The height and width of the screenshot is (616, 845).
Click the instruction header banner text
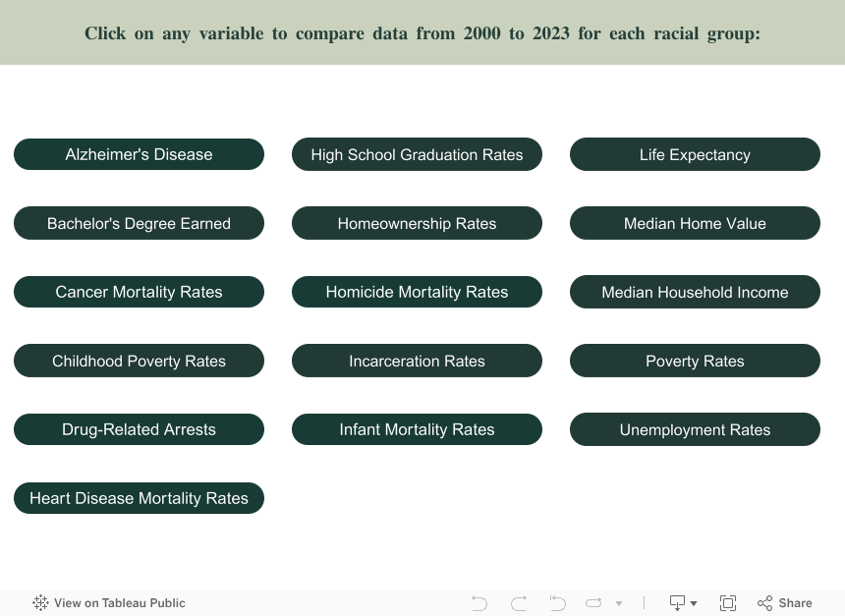pyautogui.click(x=422, y=33)
